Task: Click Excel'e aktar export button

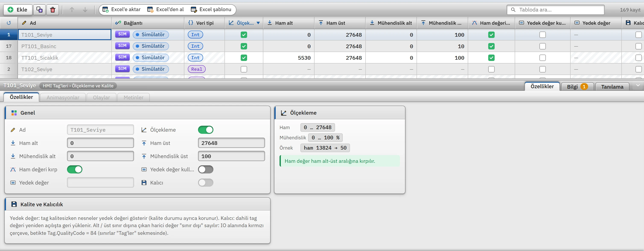Action: tap(121, 10)
